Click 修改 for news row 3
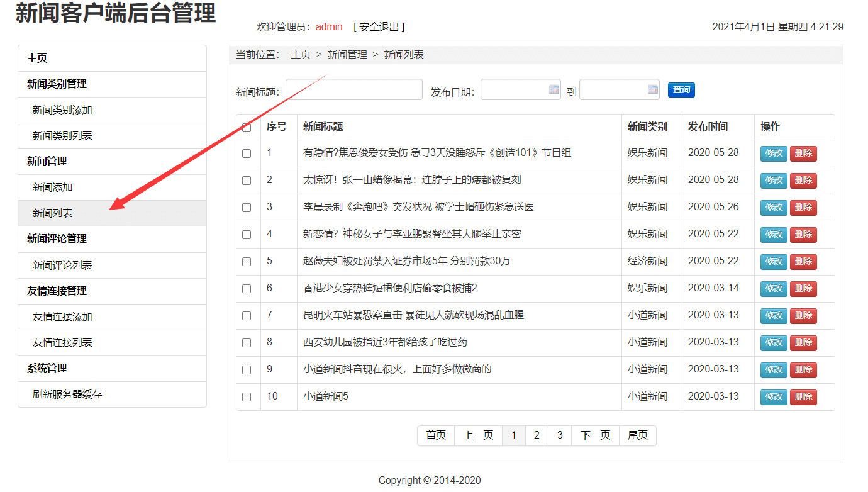868x492 pixels. click(774, 208)
